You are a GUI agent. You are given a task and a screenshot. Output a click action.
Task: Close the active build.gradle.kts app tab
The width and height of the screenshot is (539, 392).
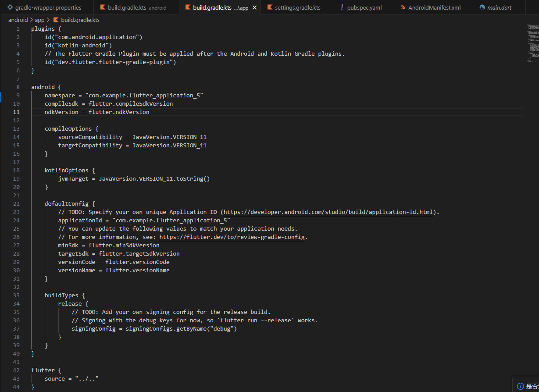pyautogui.click(x=254, y=7)
